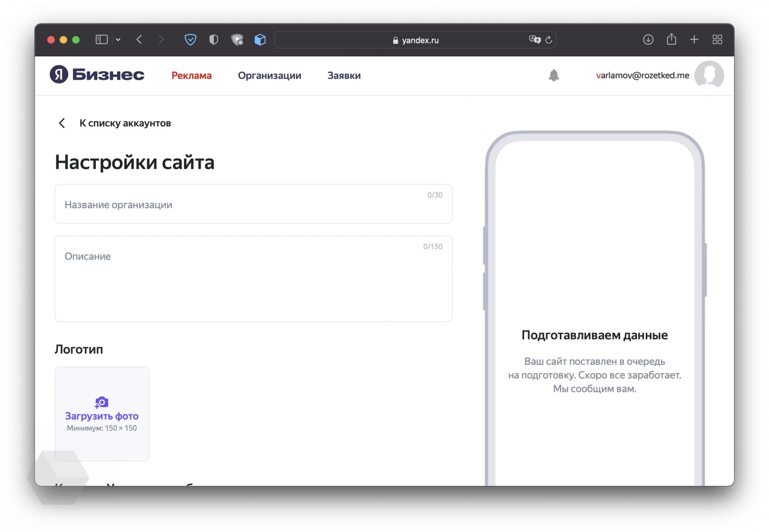
Task: Open the page translate icon
Action: coord(534,40)
